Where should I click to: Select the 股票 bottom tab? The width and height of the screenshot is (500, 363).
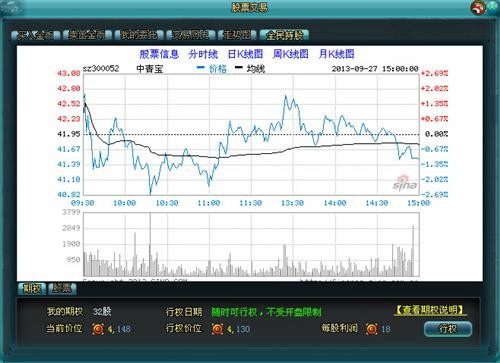(62, 289)
